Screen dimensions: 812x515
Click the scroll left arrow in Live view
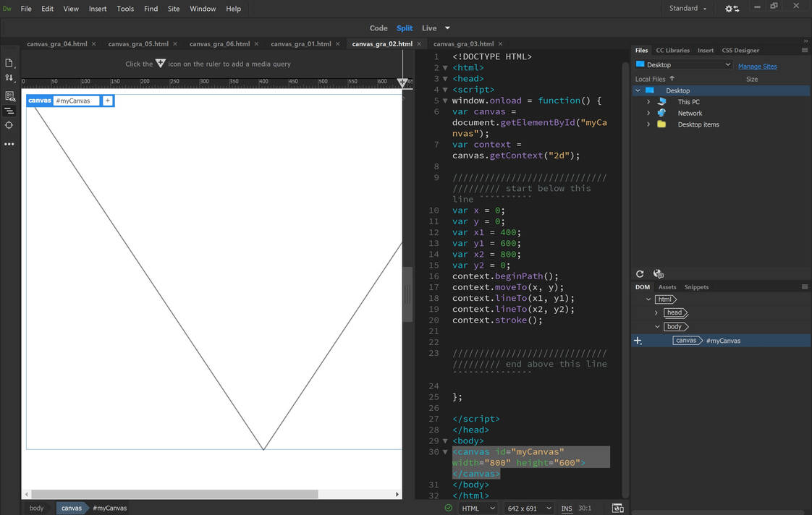tap(26, 494)
